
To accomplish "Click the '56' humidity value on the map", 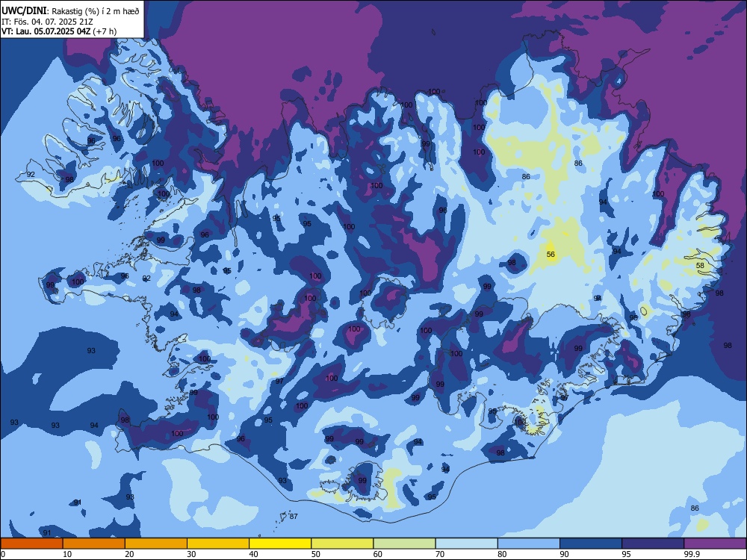I will 551,255.
